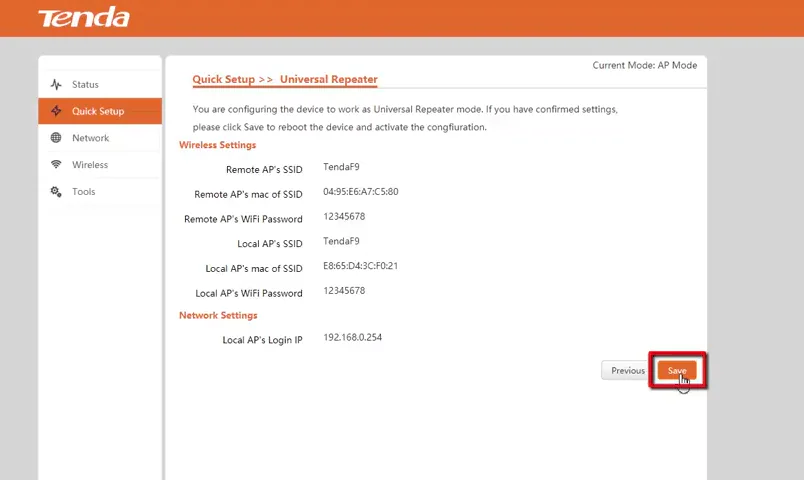Click the Remote AP's WiFi Password label
Screen dimensions: 804x480
(x=243, y=219)
